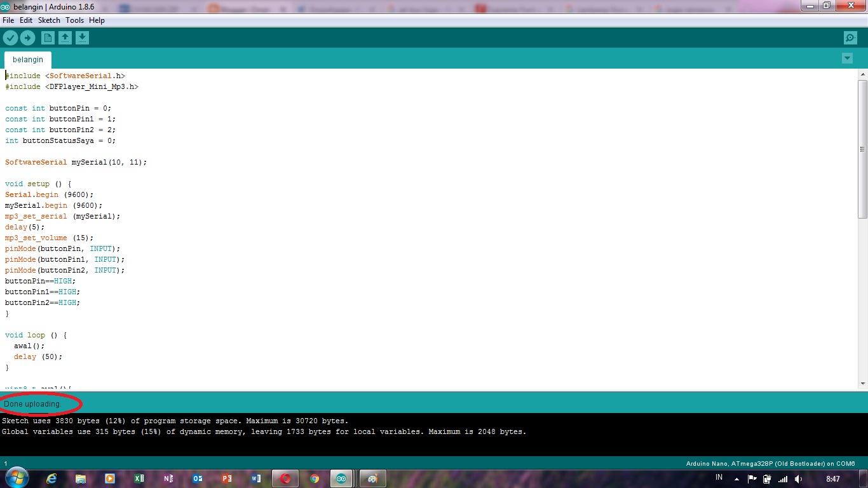Click the network signal icon in system tray
868x488 pixels.
point(782,477)
